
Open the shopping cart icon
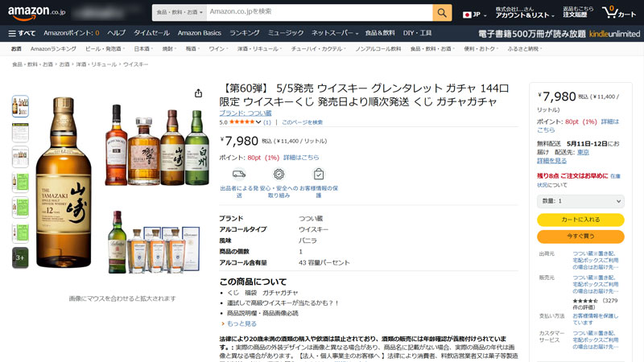[x=618, y=13]
